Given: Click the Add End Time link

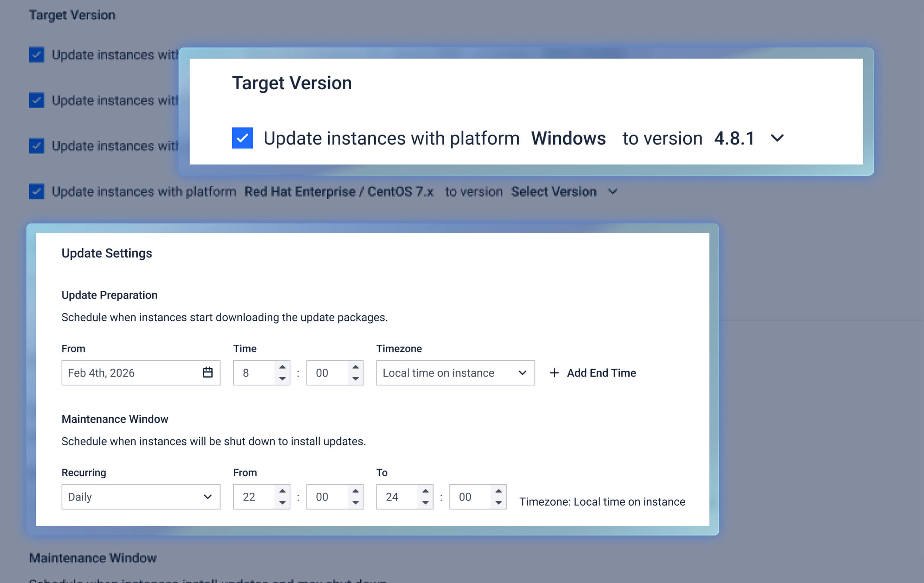Looking at the screenshot, I should (601, 373).
